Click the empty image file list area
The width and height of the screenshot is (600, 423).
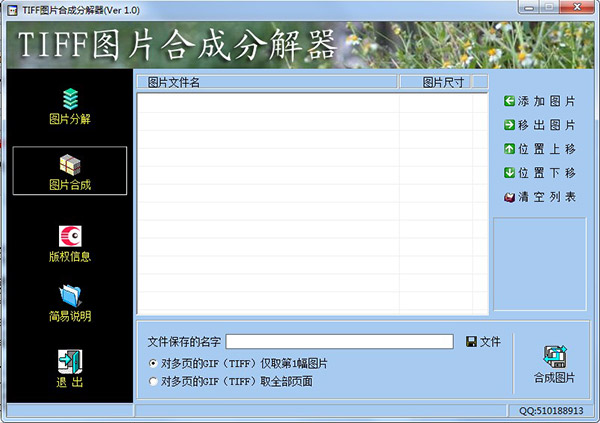[x=312, y=204]
